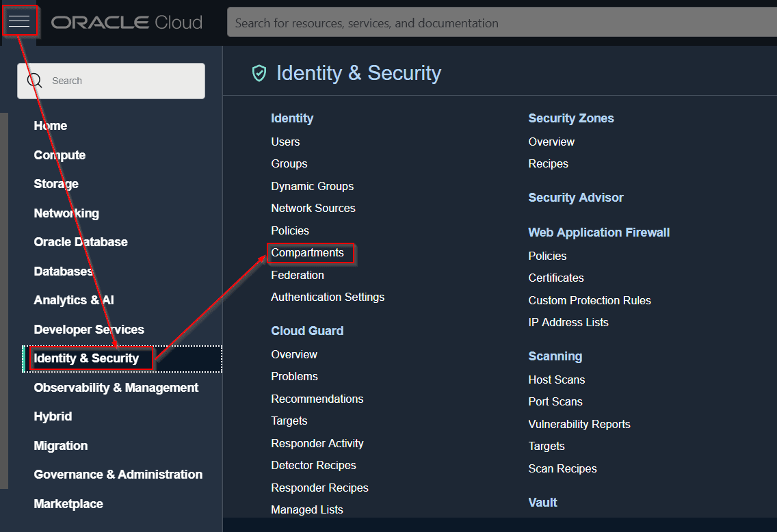Open Custom Protection Rules link

point(590,301)
